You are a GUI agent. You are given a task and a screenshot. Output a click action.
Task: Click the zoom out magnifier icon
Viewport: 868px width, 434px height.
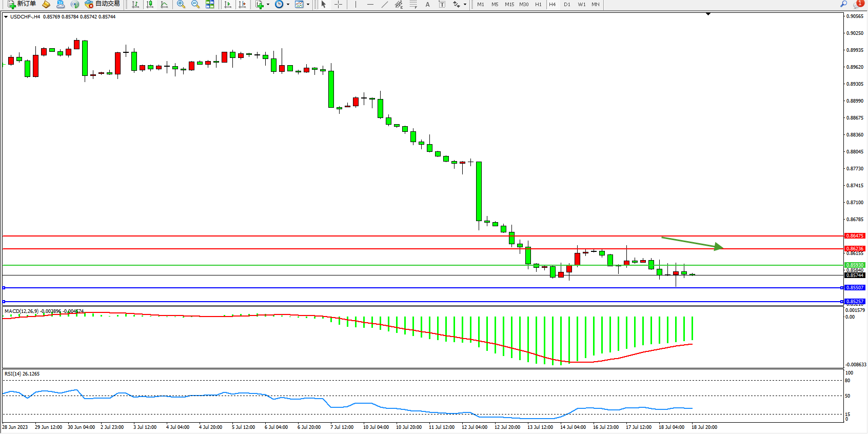[x=195, y=4]
